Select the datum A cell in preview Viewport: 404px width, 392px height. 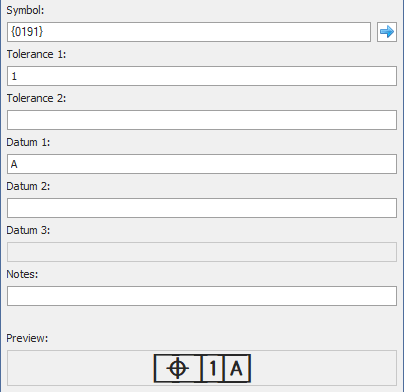coord(237,368)
